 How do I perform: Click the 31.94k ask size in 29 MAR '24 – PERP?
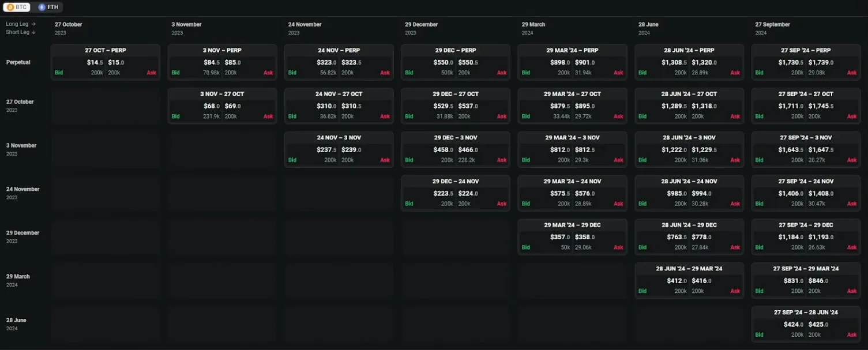pyautogui.click(x=583, y=73)
